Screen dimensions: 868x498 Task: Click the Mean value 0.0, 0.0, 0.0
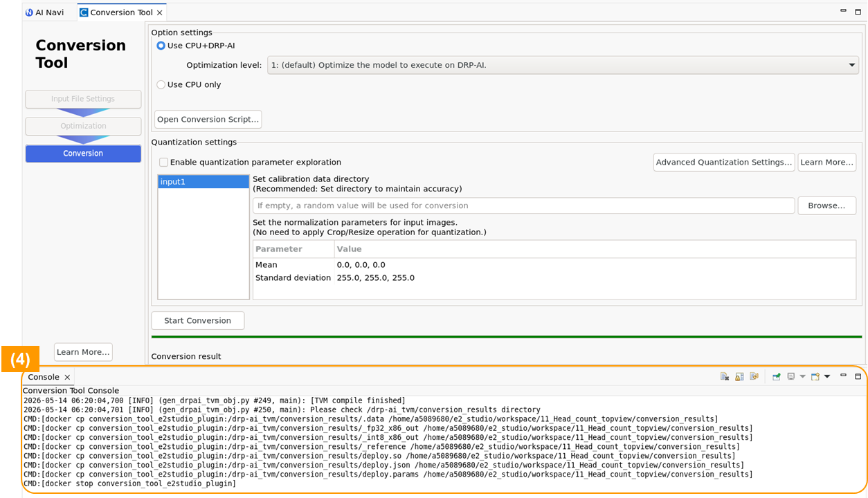point(361,265)
